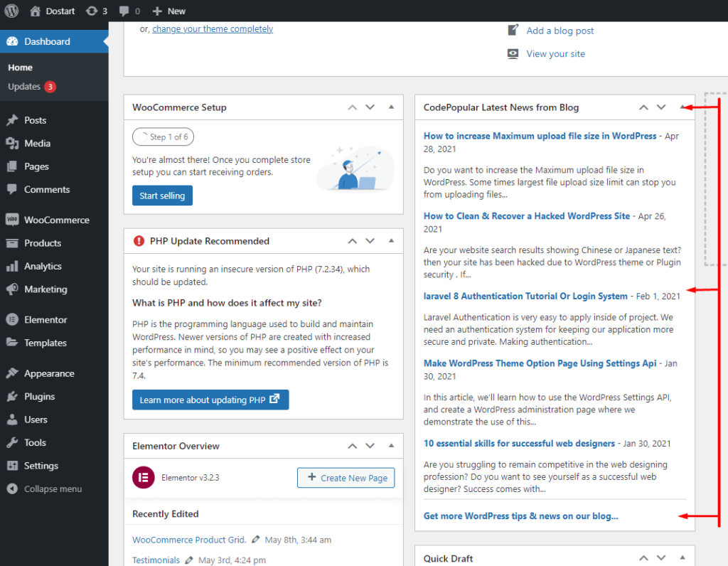Click the View your site monitor icon

513,54
